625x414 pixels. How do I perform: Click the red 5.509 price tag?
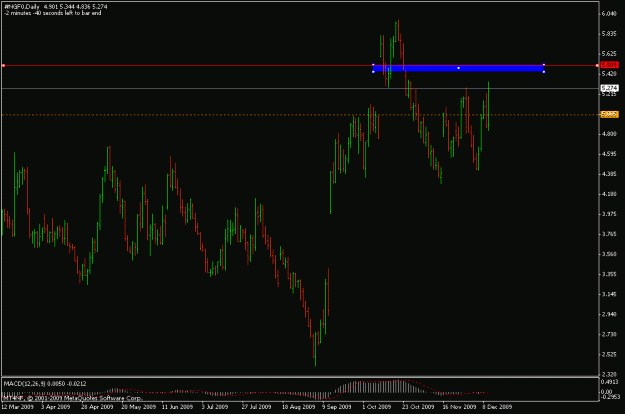[609, 65]
